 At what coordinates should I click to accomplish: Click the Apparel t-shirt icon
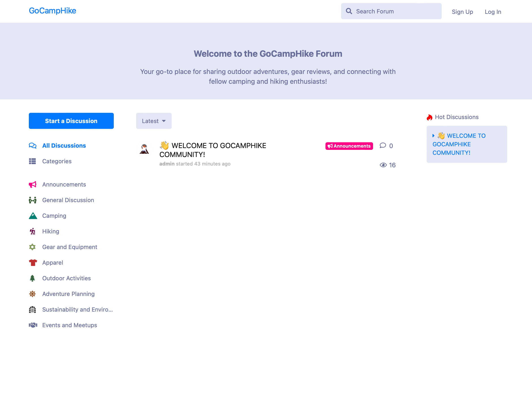(x=33, y=263)
